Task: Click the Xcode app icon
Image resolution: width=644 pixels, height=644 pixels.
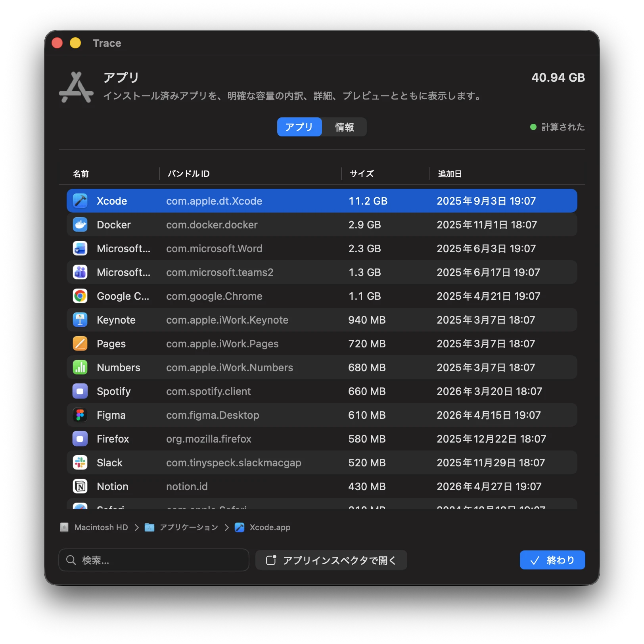Action: 80,201
